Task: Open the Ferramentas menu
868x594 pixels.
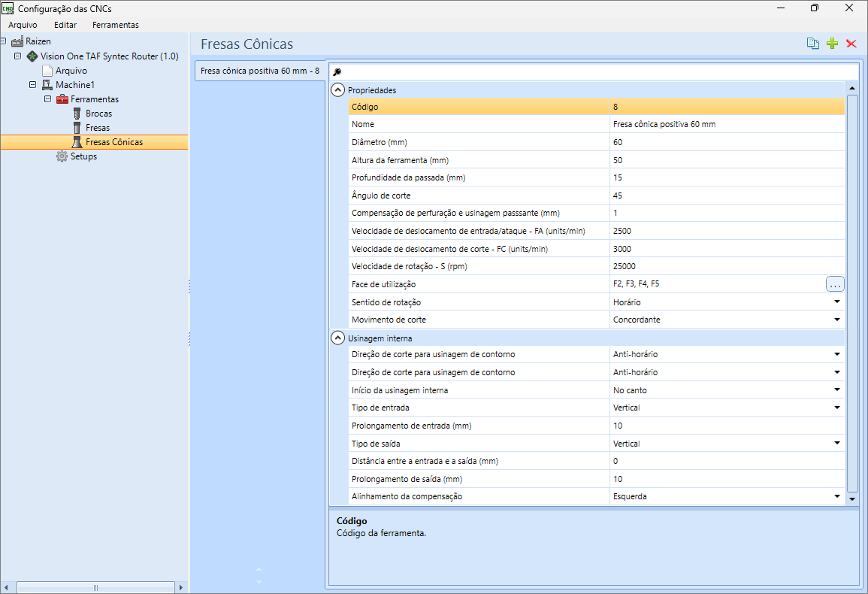Action: (116, 25)
